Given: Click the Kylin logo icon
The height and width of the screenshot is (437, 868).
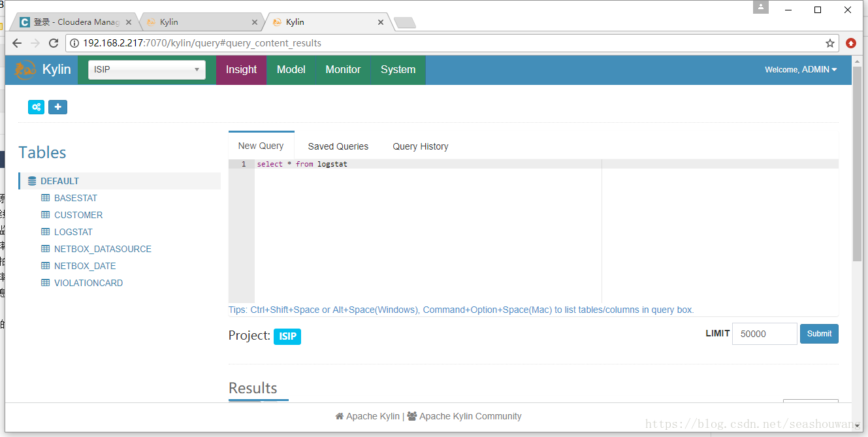Looking at the screenshot, I should click(x=25, y=70).
